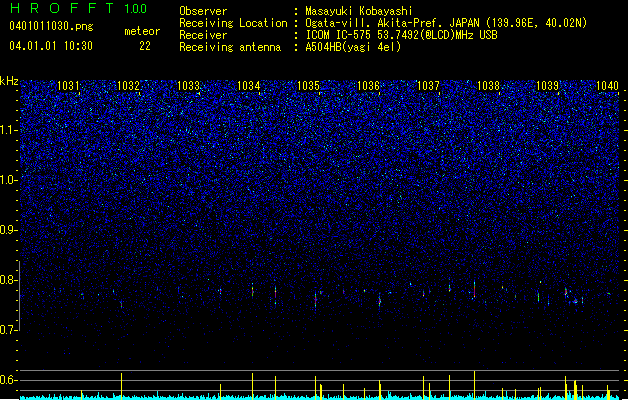Click the 1037 time marker
629x400 pixels.
tap(428, 85)
